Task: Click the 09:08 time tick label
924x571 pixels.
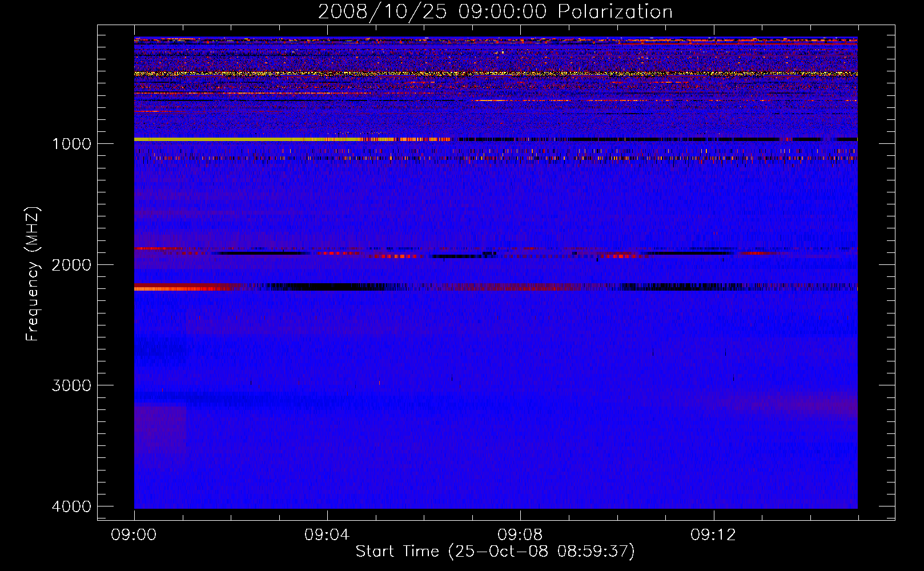Action: 520,535
